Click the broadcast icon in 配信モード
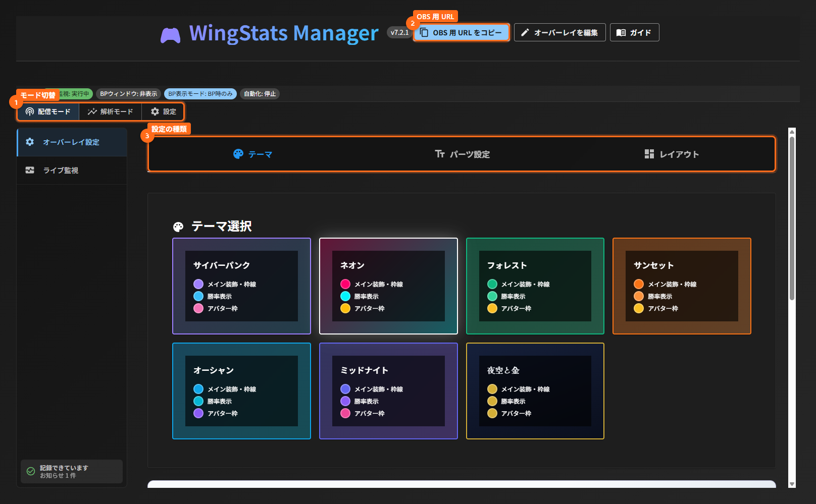816x504 pixels. tap(30, 111)
